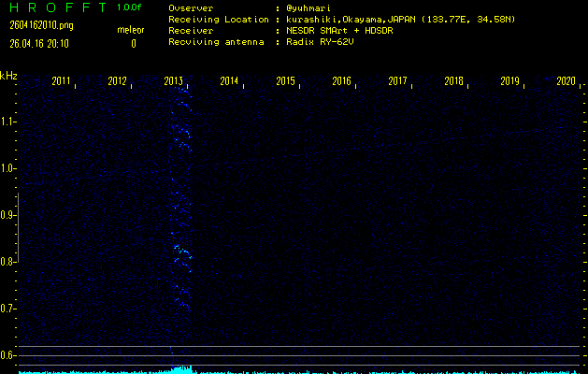Click the 0.6 kHz frequency label
Viewport: 588px width, 374px height.
8,354
